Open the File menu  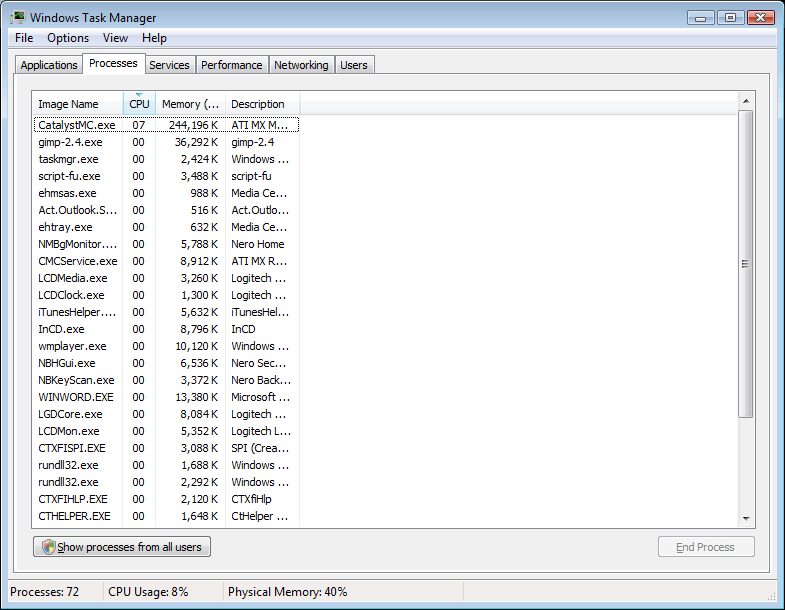tap(24, 38)
